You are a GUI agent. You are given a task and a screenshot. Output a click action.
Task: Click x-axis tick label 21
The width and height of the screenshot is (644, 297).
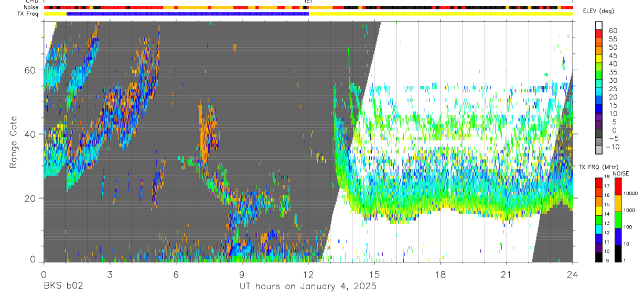point(507,274)
